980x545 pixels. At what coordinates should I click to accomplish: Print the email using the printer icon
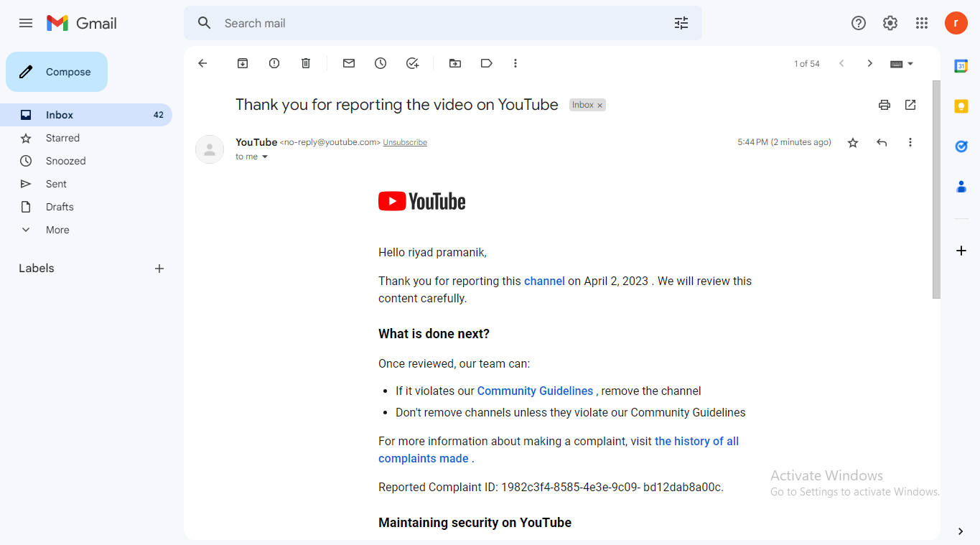click(885, 105)
